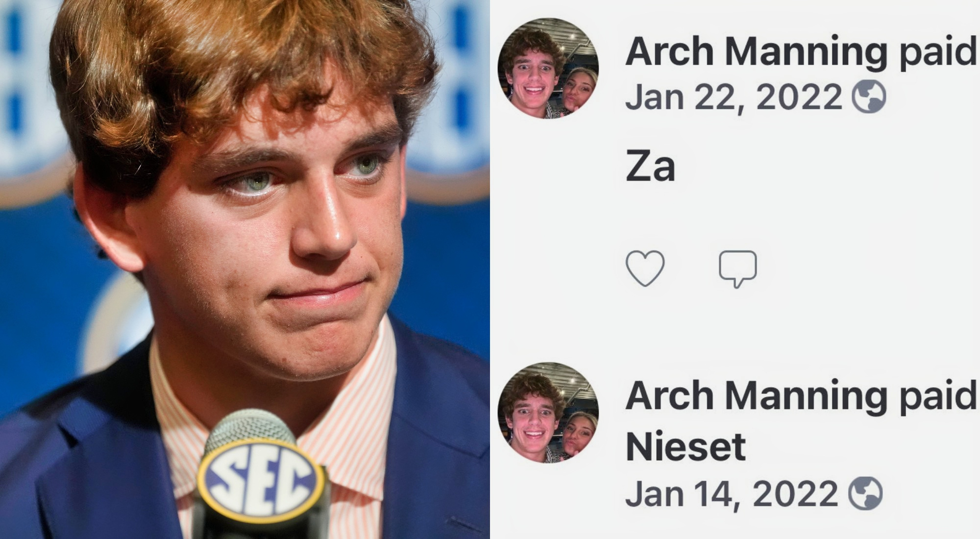Click the globe icon beside Jan 22, 2022
Screen dimensions: 980x539
(x=869, y=97)
